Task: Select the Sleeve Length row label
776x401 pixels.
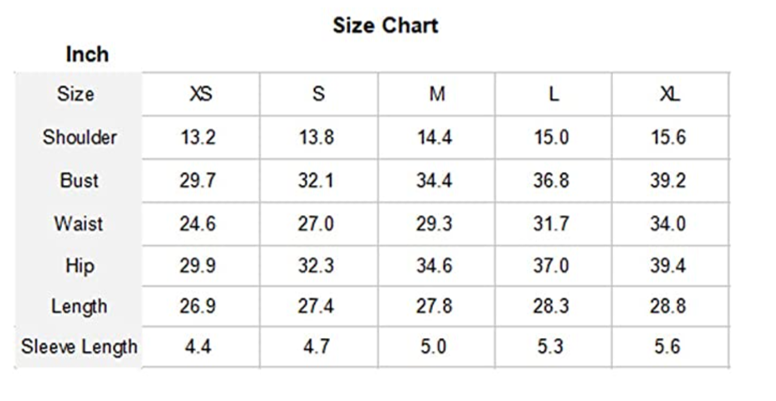Action: pos(79,347)
